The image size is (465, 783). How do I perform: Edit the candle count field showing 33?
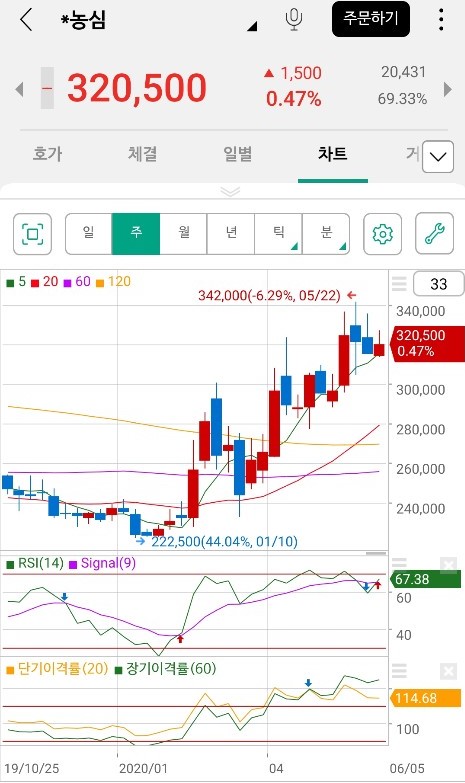point(439,284)
